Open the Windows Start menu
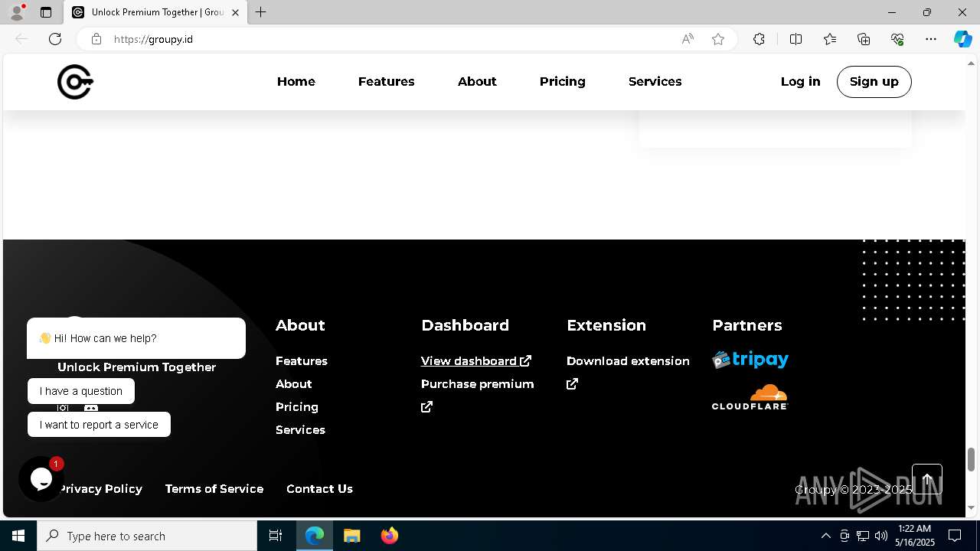The width and height of the screenshot is (980, 551). 18,536
